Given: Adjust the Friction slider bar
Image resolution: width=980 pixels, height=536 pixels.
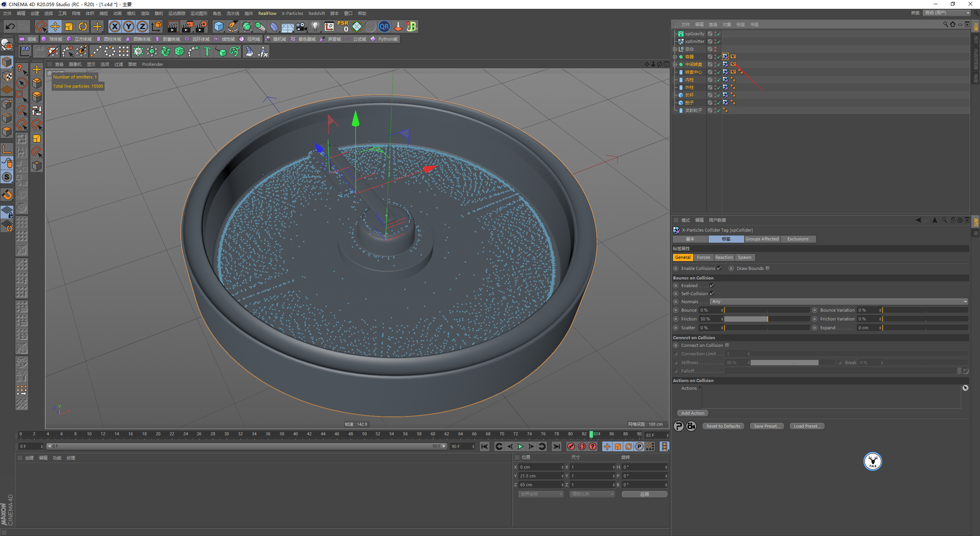Looking at the screenshot, I should pyautogui.click(x=767, y=319).
